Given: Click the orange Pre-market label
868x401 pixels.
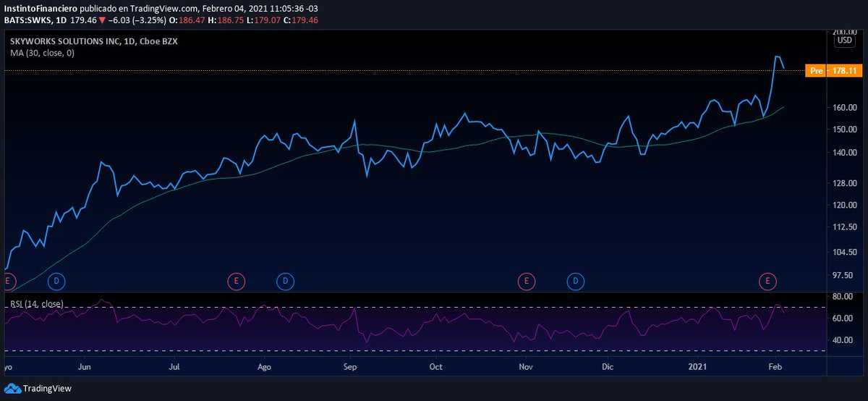Looking at the screenshot, I should tap(816, 71).
